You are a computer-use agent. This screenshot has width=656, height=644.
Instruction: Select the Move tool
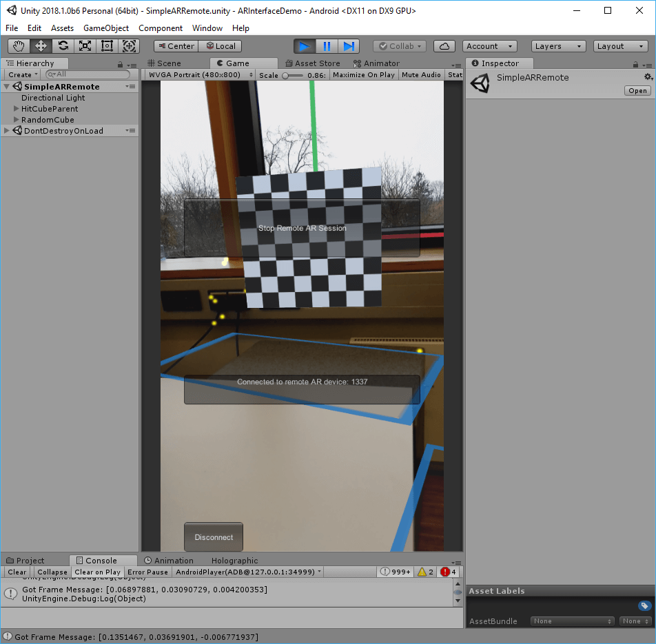tap(41, 46)
